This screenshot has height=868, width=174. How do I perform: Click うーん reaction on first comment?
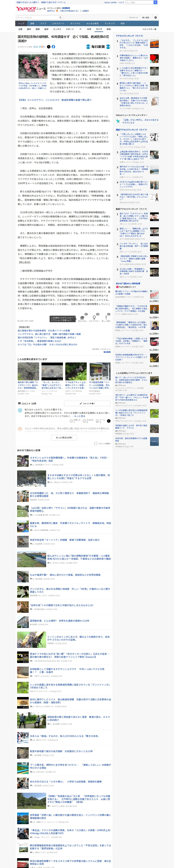pyautogui.click(x=101, y=421)
